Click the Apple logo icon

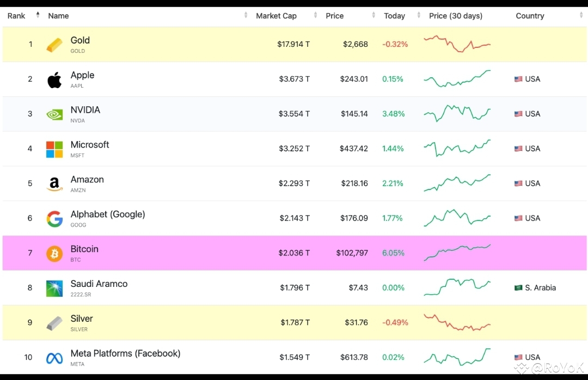pyautogui.click(x=54, y=79)
